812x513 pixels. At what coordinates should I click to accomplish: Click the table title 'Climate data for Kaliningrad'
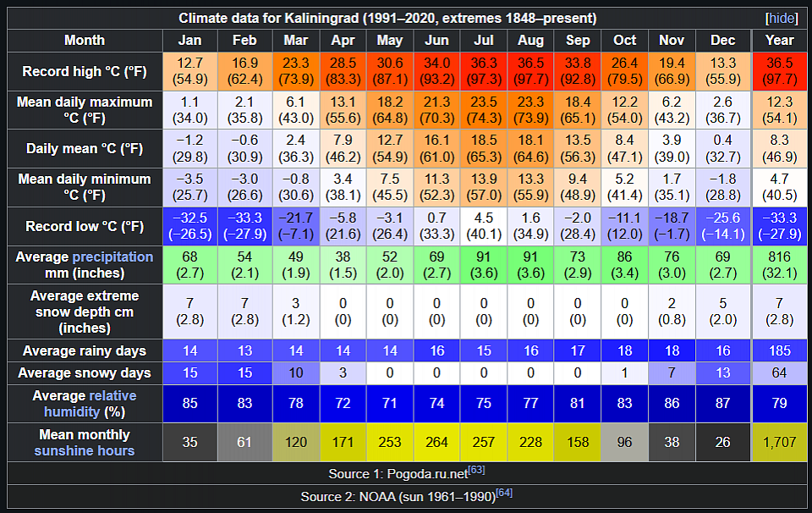coord(387,18)
